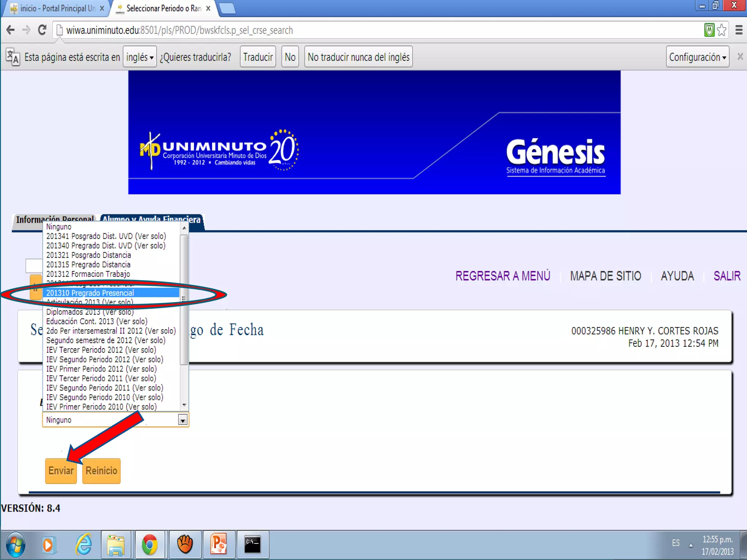The height and width of the screenshot is (560, 747).
Task: Dismiss the translate bar with X
Action: coord(740,57)
